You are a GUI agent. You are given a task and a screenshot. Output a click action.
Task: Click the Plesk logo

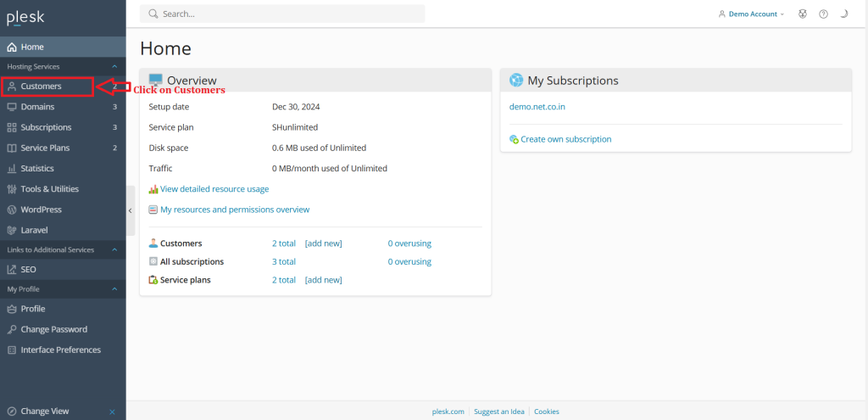(25, 18)
